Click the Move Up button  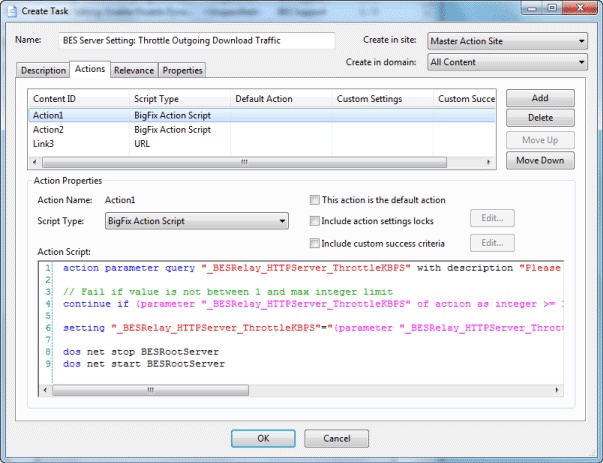(540, 140)
